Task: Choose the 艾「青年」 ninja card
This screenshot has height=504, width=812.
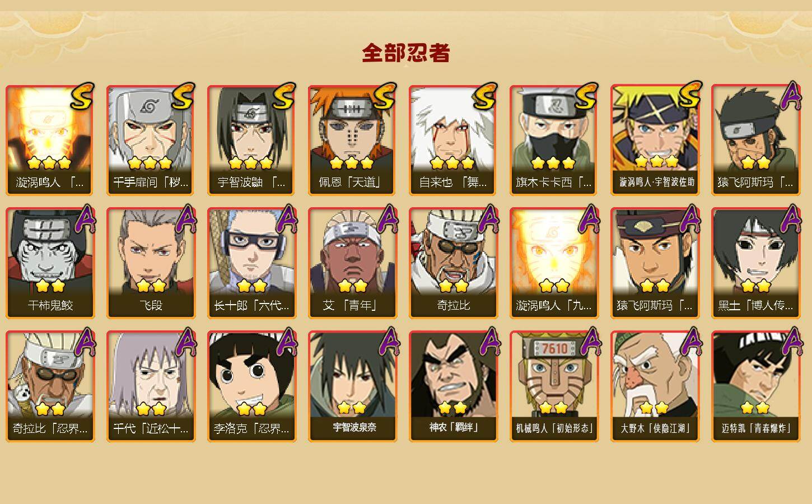Action: [352, 263]
